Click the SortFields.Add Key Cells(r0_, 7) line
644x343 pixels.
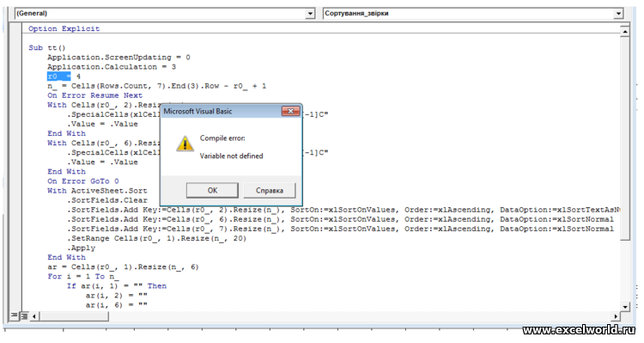click(341, 229)
